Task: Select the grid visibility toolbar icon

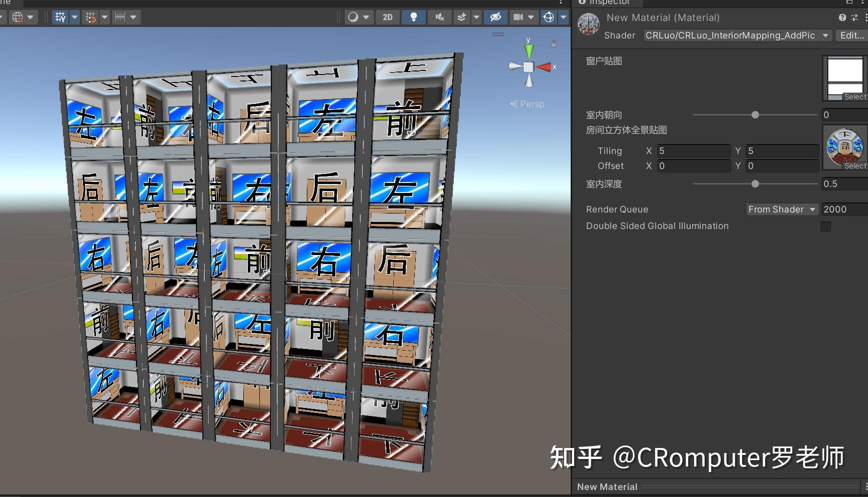Action: (60, 16)
